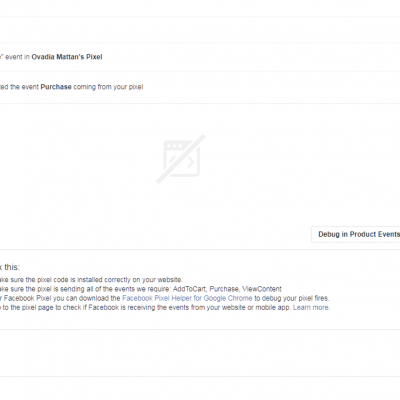
Task: Click the 'this:' heading above the tips
Action: tap(12, 267)
